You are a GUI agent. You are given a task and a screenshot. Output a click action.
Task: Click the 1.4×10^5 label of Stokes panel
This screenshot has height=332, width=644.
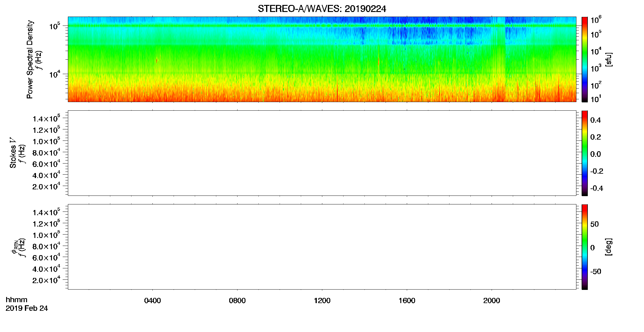point(46,118)
